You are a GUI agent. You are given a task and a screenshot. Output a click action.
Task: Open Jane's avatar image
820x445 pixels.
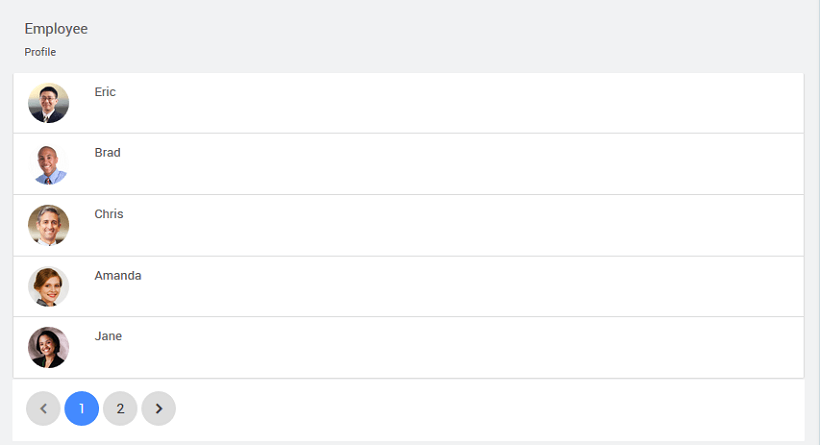[48, 347]
